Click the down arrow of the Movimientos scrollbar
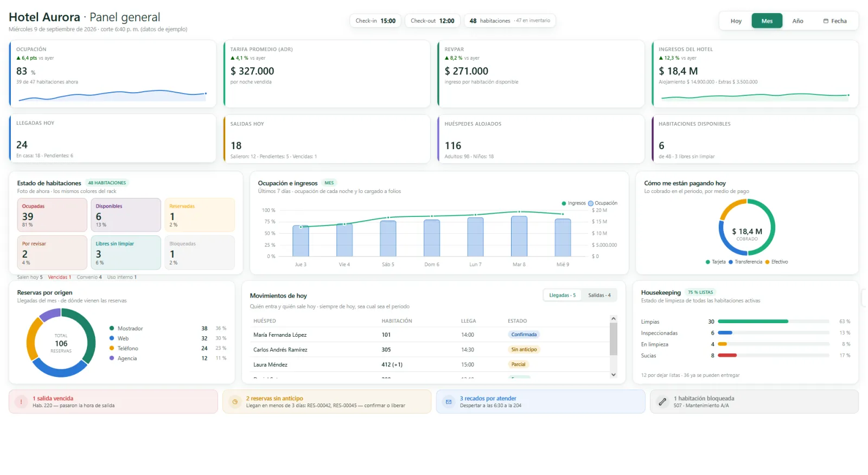 tap(614, 375)
